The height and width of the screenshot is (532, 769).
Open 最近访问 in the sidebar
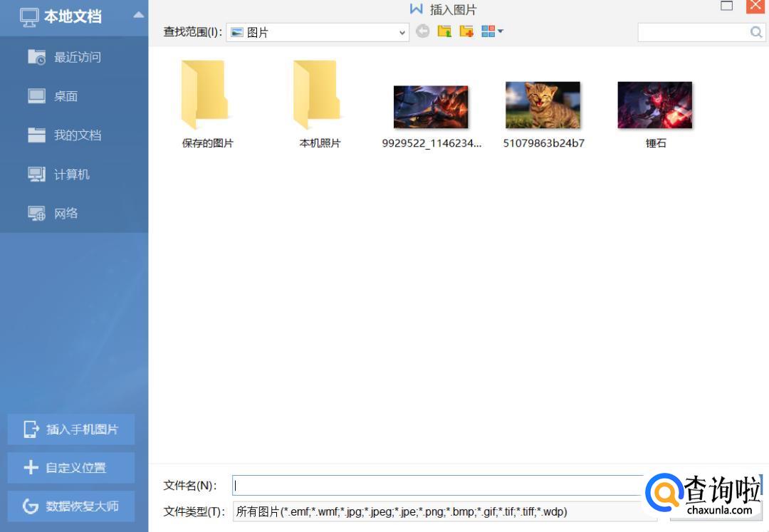74,57
